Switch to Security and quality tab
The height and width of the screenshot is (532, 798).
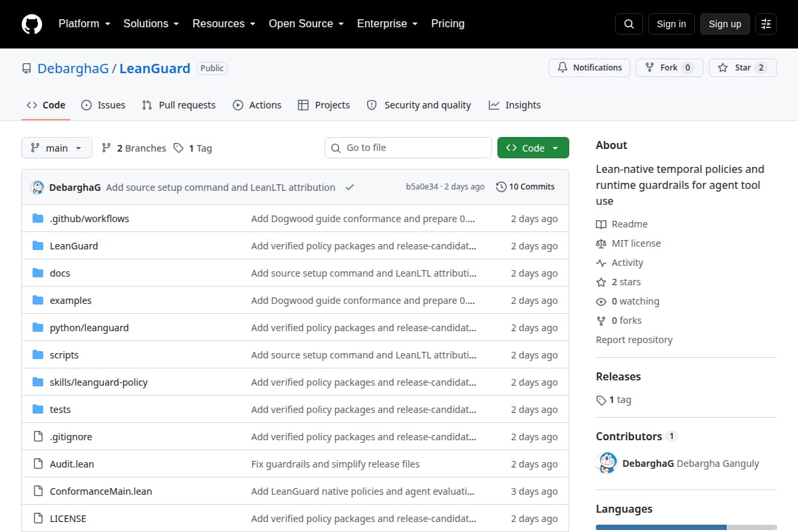419,105
